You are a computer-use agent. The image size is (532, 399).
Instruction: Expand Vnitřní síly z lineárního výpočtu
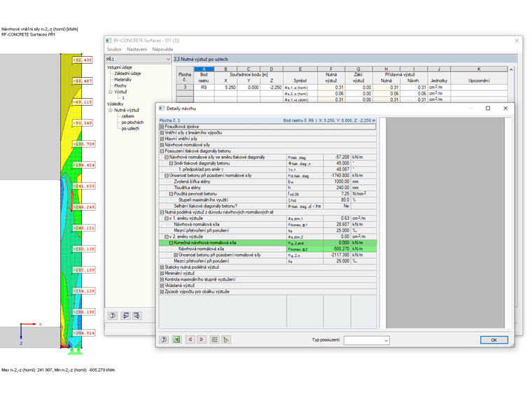(x=162, y=133)
